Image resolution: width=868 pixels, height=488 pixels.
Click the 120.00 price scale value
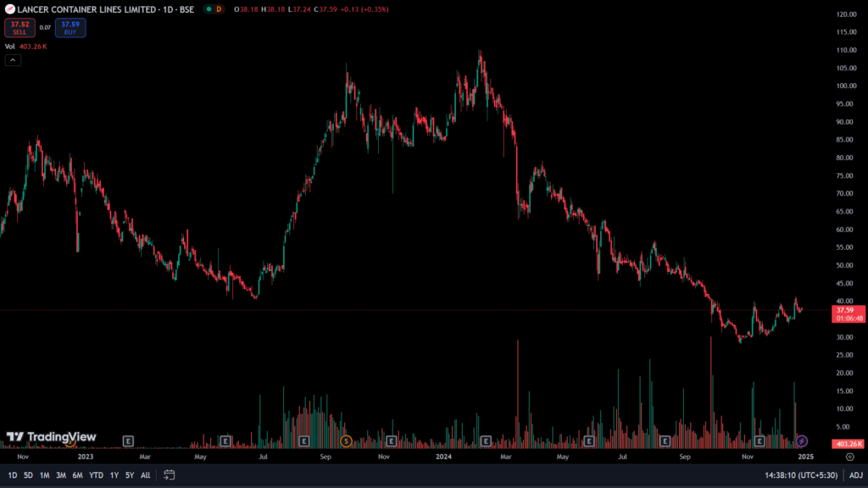pos(847,14)
